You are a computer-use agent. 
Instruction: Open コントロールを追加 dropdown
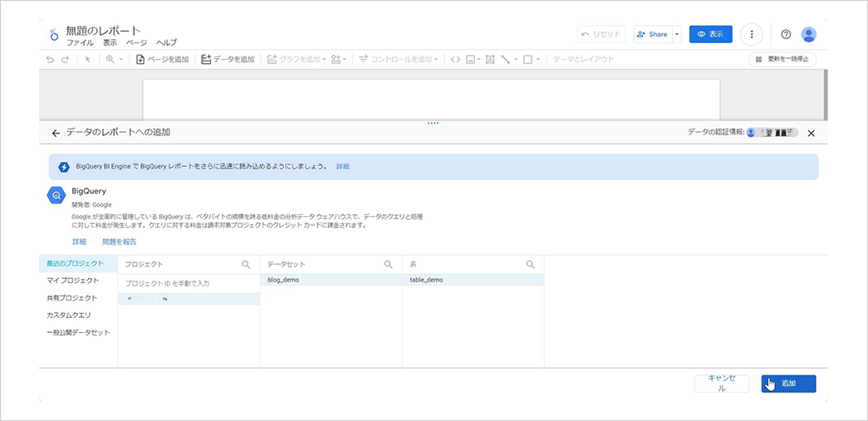399,59
